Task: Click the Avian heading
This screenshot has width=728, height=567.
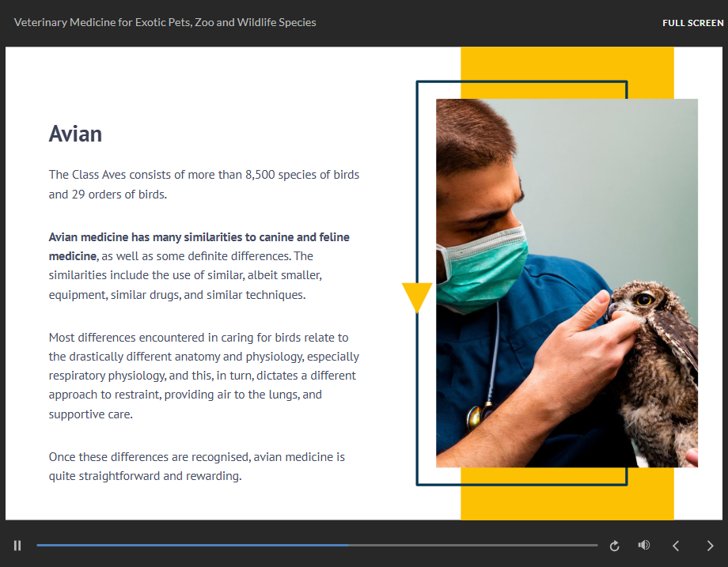Action: [75, 134]
